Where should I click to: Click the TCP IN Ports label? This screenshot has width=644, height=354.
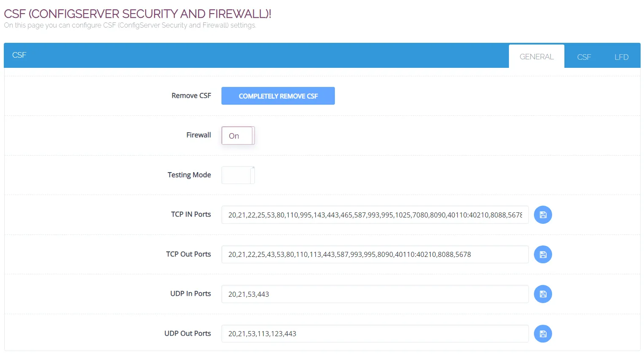tap(191, 214)
